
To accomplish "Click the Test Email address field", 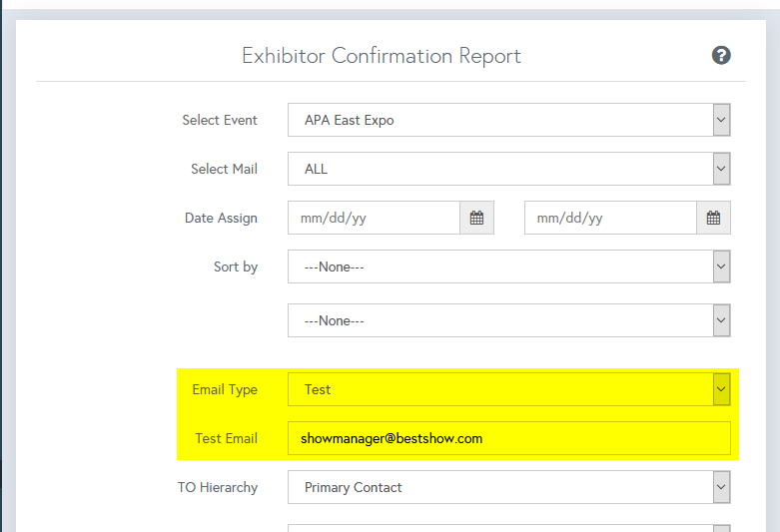I will click(x=508, y=438).
